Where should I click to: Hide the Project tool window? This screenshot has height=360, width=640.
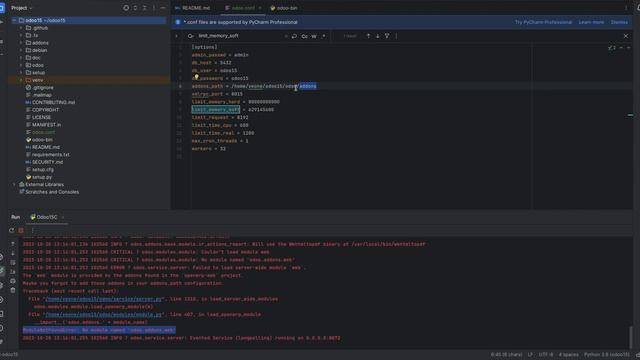(163, 8)
